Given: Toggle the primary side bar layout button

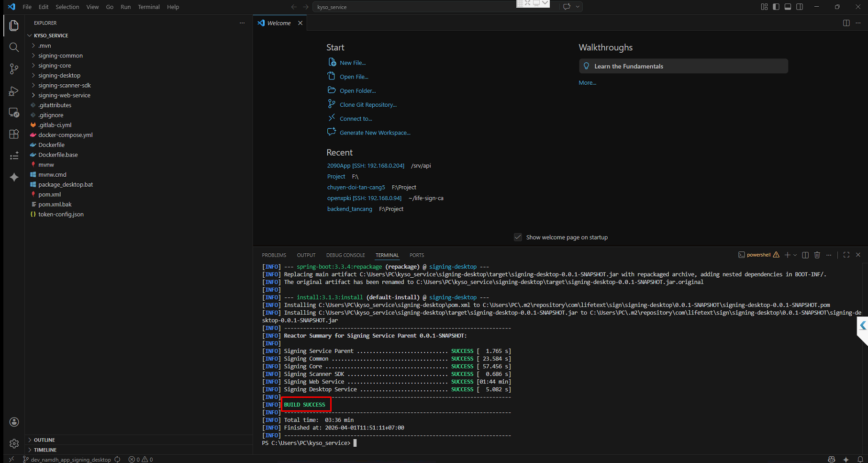Looking at the screenshot, I should tap(776, 7).
